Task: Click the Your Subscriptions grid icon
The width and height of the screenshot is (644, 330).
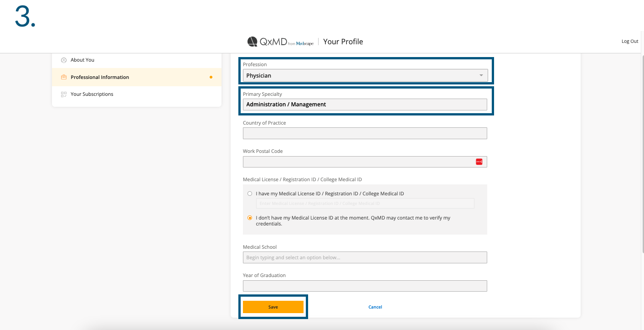Action: 64,94
